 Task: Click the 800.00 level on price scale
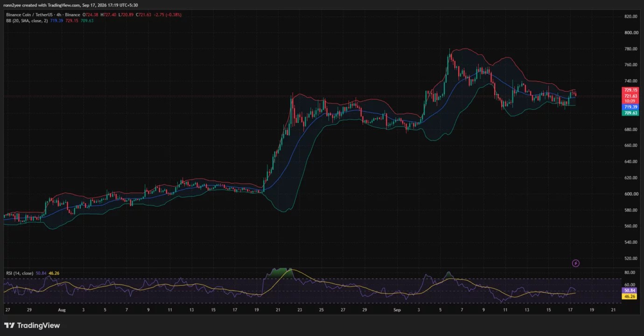click(631, 33)
